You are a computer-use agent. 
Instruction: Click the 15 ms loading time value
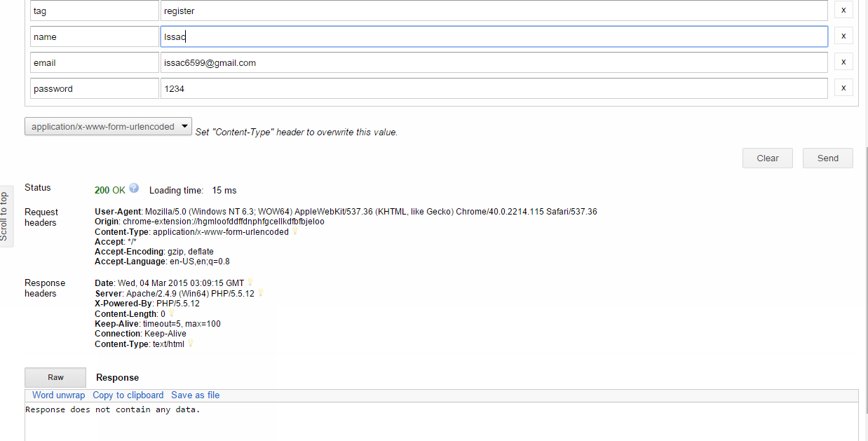[x=224, y=190]
